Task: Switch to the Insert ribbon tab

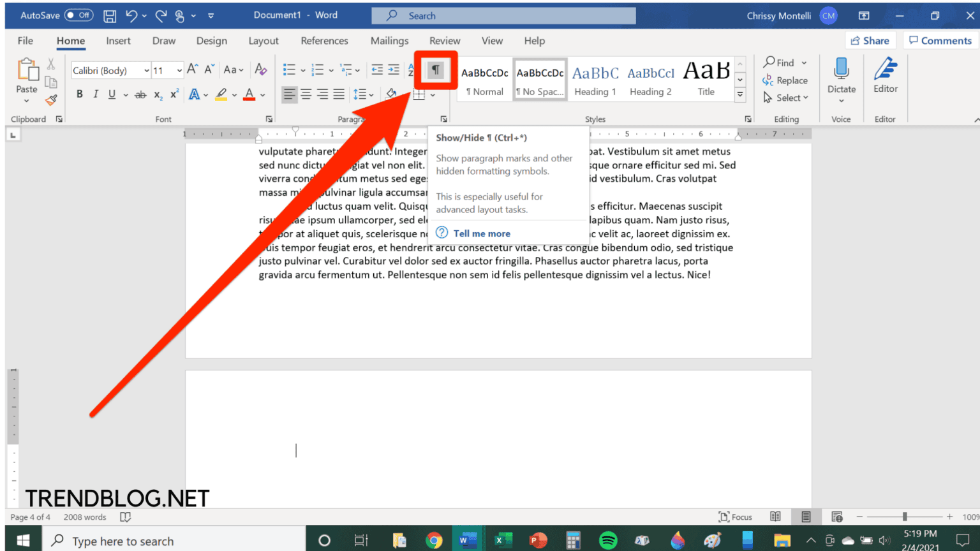Action: [x=118, y=40]
